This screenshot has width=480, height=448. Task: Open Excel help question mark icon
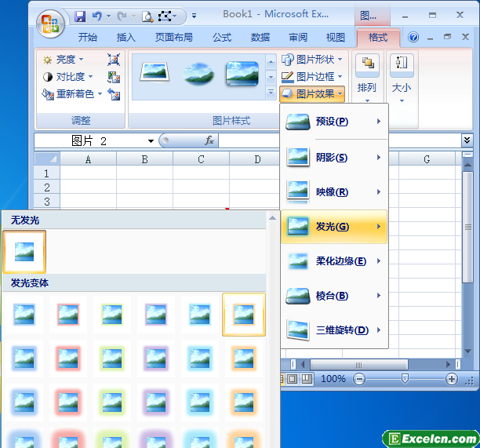413,37
